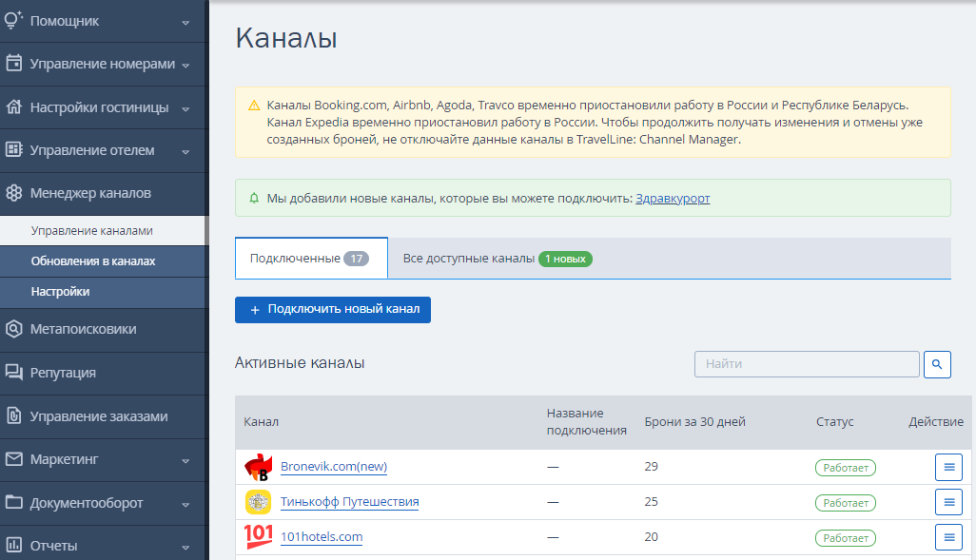Click Работает status badge for 101hotels.com

click(846, 538)
